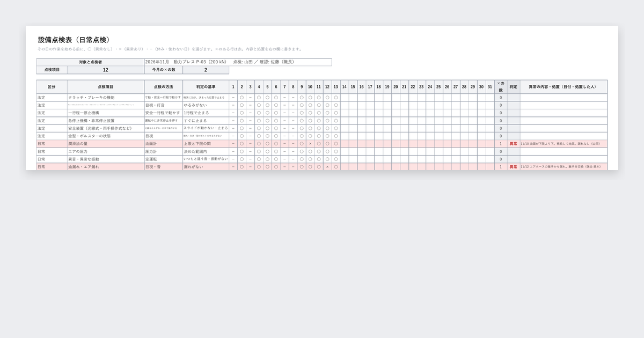Click the 対象と点検者 field with 動力プレス P-03
This screenshot has height=338, width=644.
238,62
